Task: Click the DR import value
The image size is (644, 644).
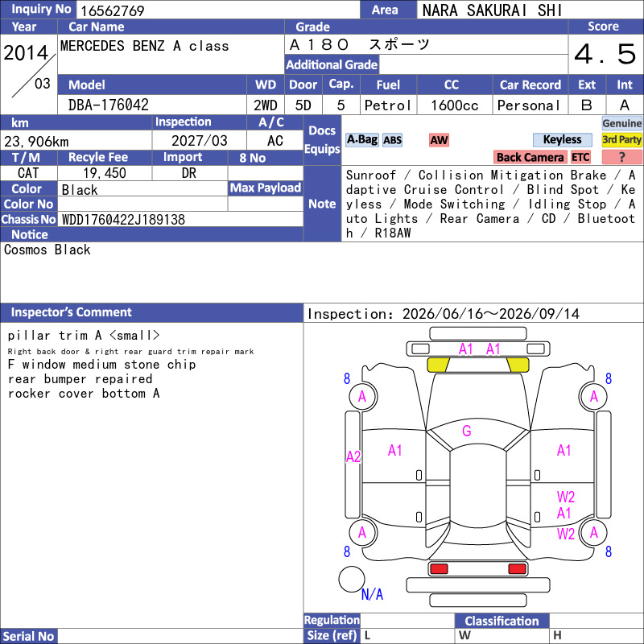Action: 189,173
